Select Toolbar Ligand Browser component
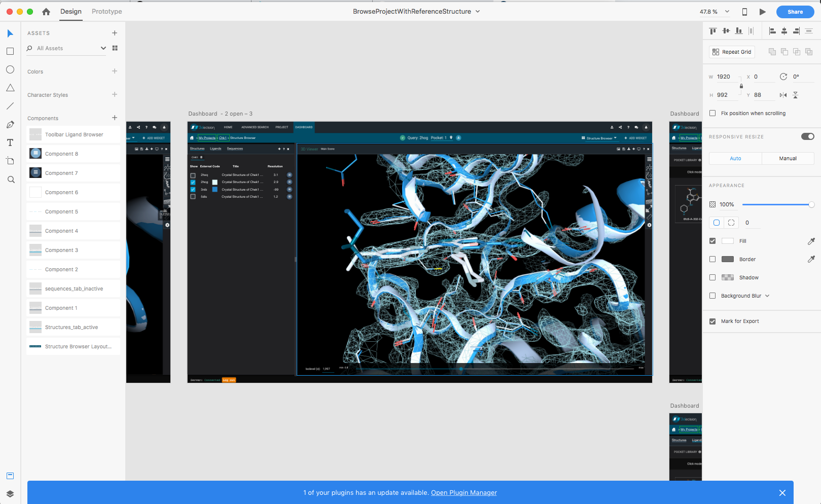 tap(74, 134)
